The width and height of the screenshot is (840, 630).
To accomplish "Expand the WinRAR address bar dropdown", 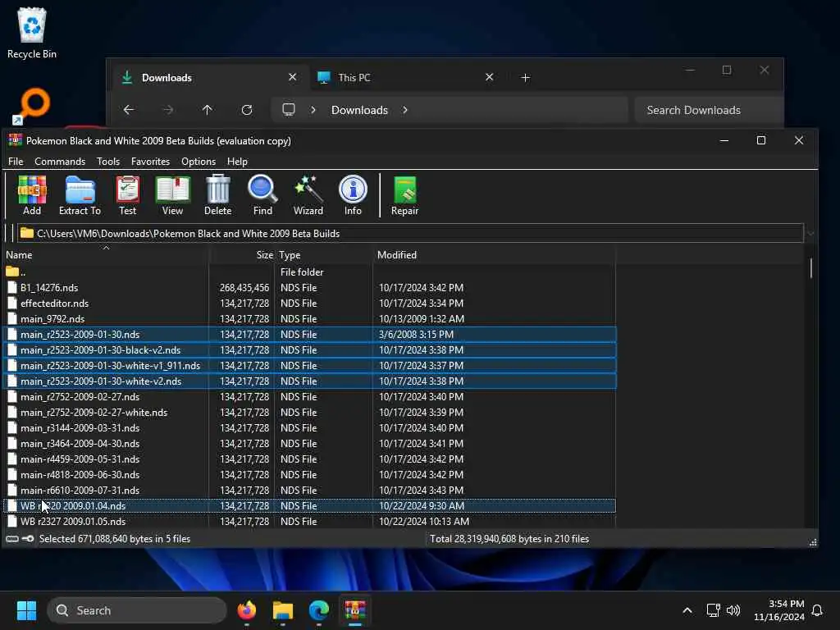I will pos(810,234).
